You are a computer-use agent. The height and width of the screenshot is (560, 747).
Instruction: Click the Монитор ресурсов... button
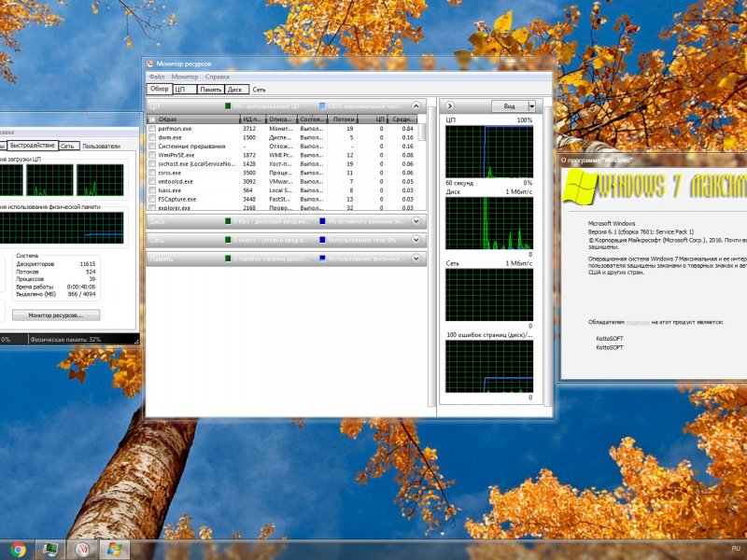pyautogui.click(x=56, y=315)
